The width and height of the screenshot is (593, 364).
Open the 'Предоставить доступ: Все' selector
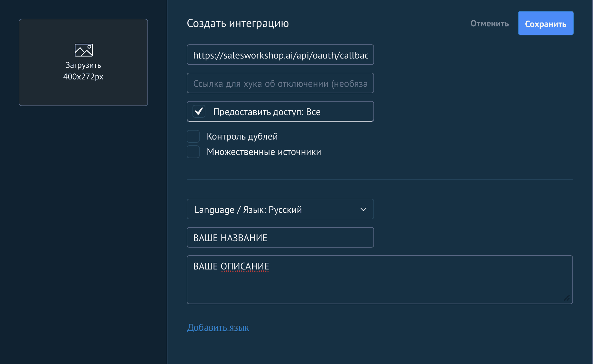(x=280, y=112)
